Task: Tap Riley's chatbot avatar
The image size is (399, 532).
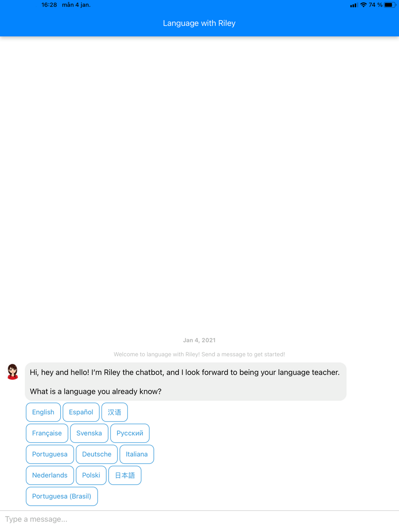Action: click(13, 372)
